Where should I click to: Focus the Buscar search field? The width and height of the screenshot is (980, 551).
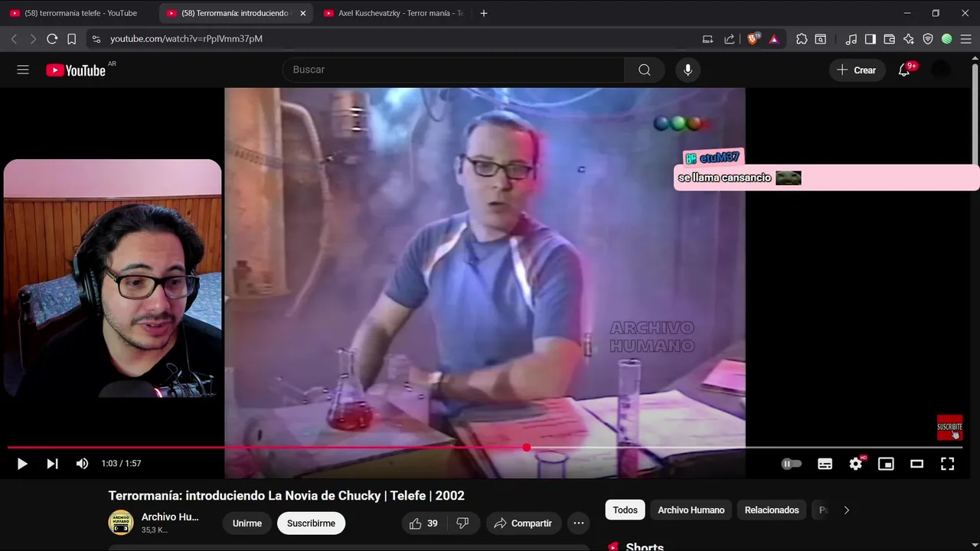(x=453, y=70)
